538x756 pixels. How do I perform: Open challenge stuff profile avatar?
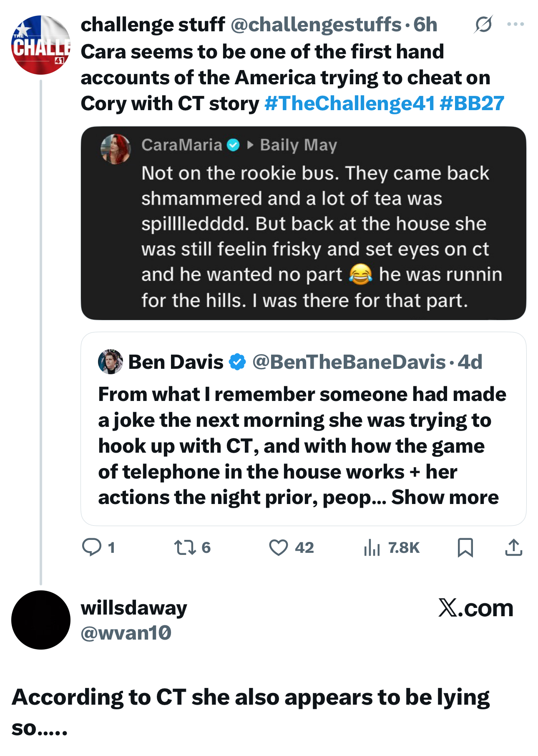[x=40, y=45]
